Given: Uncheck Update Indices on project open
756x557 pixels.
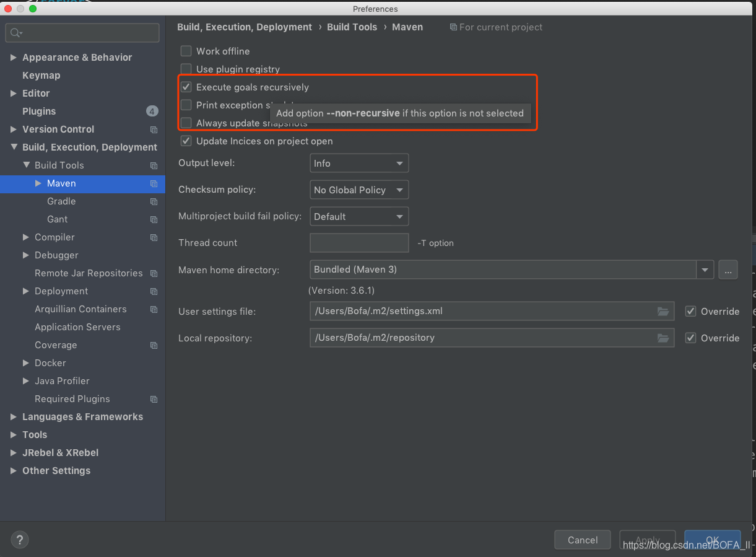Looking at the screenshot, I should click(186, 141).
